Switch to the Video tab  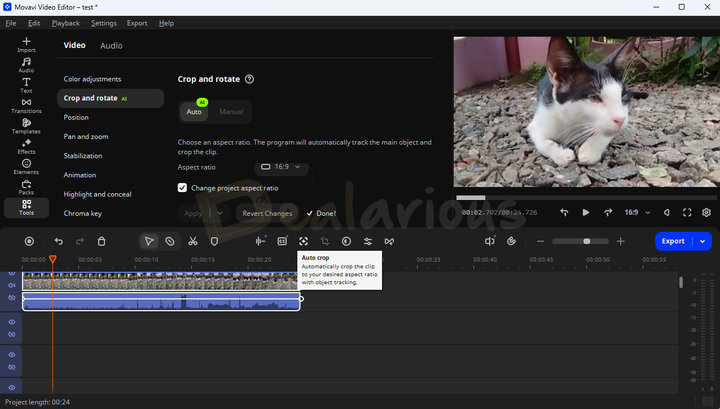click(x=74, y=45)
